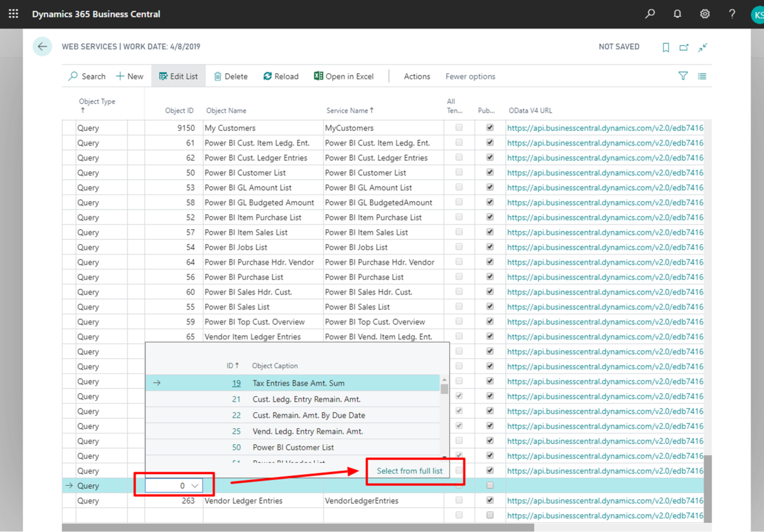Toggle Published checkbox for Vendor Item Ledger Entries
Image resolution: width=764 pixels, height=532 pixels.
tap(490, 337)
